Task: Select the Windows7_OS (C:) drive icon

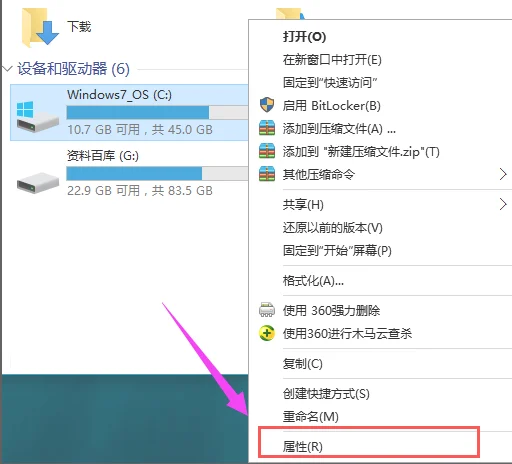Action: tap(37, 117)
